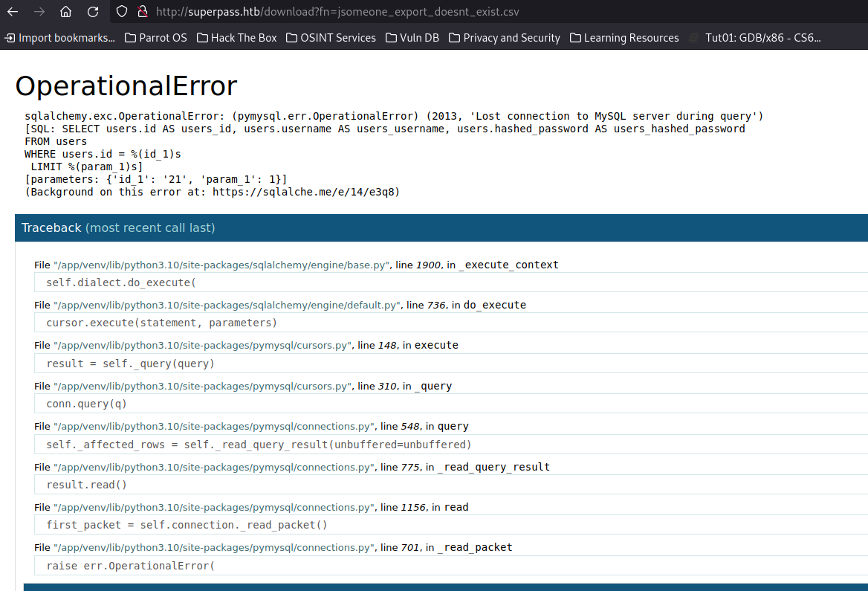Image resolution: width=868 pixels, height=591 pixels.
Task: Open the sqlalchemy/engine/base.py file link
Action: point(221,264)
